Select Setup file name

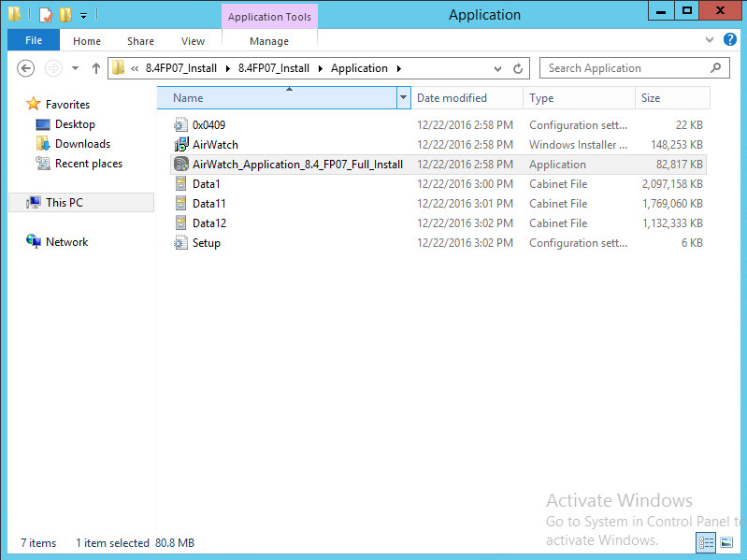coord(207,243)
